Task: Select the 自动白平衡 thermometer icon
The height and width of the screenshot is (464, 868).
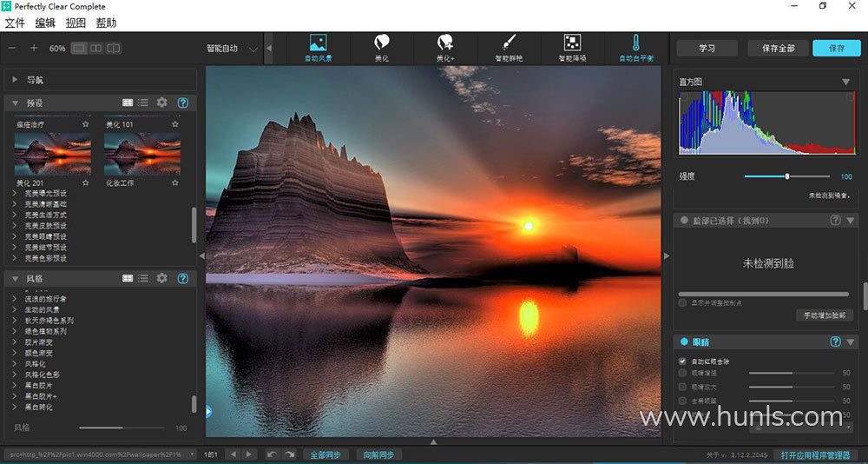Action: pyautogui.click(x=635, y=43)
